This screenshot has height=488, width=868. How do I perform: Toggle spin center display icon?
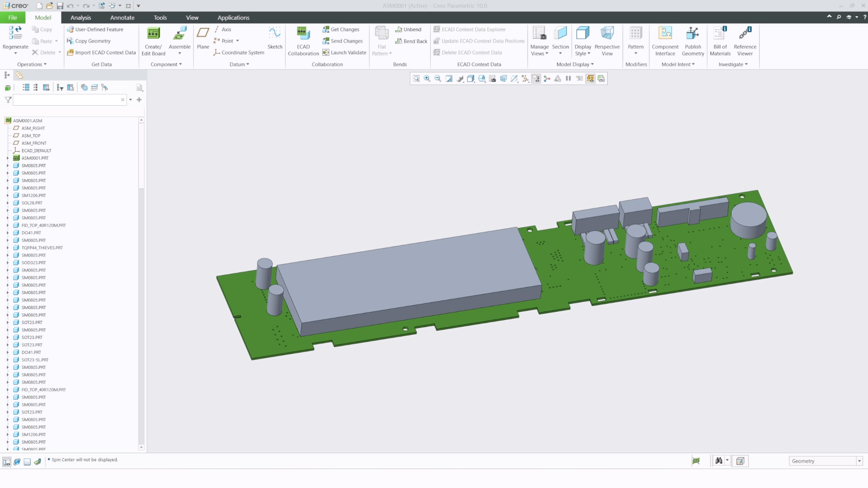tap(547, 79)
